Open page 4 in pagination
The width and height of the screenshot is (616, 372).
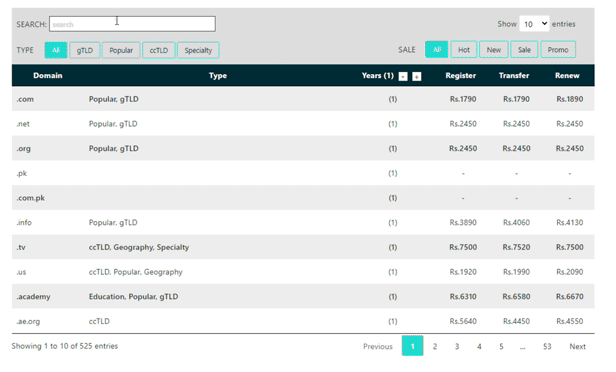pos(479,346)
